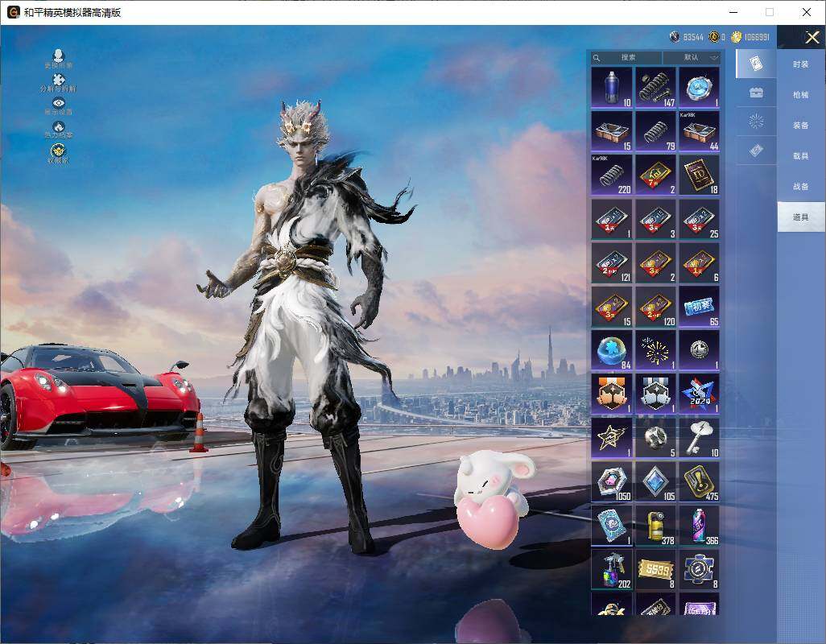This screenshot has height=644, width=826.
Task: Switch to the 装备 tab
Action: point(801,126)
